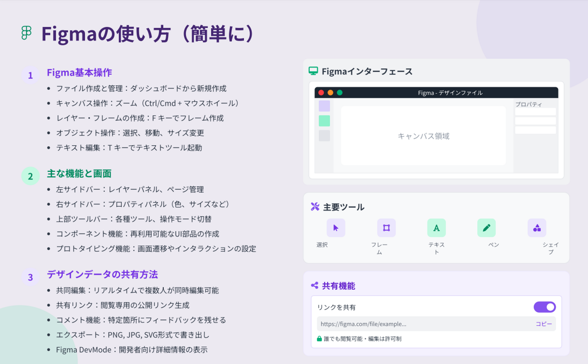Click the コンポーネント機能 bullet
Image resolution: width=588 pixels, height=364 pixels.
(138, 234)
